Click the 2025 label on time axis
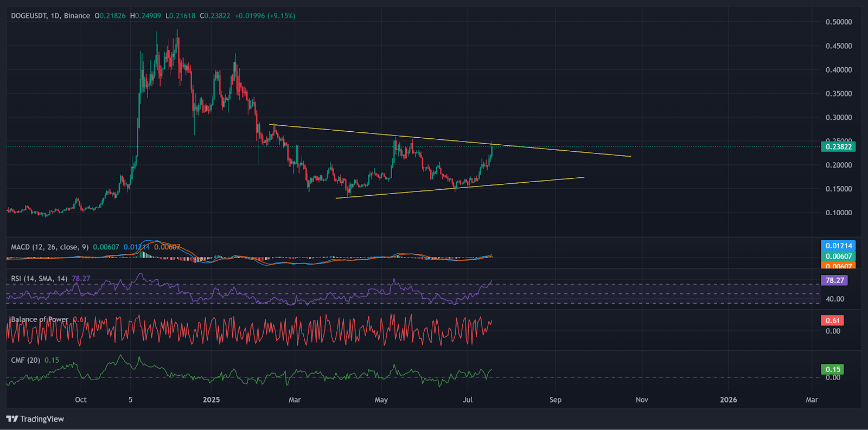The image size is (868, 430). (x=211, y=400)
